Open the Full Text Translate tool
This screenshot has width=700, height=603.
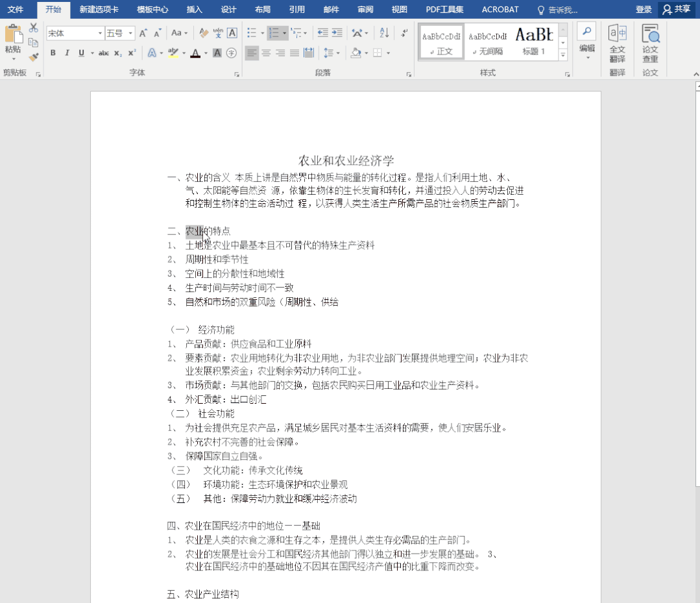click(618, 43)
